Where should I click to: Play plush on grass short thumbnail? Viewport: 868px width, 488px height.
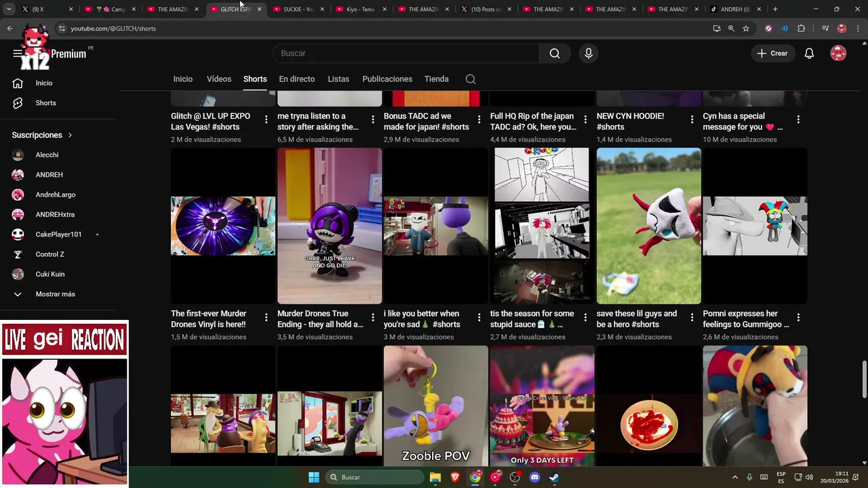(649, 226)
